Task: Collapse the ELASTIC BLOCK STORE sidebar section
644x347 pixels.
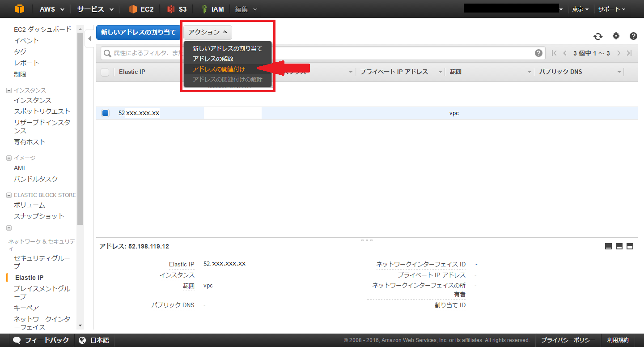Action: click(9, 195)
